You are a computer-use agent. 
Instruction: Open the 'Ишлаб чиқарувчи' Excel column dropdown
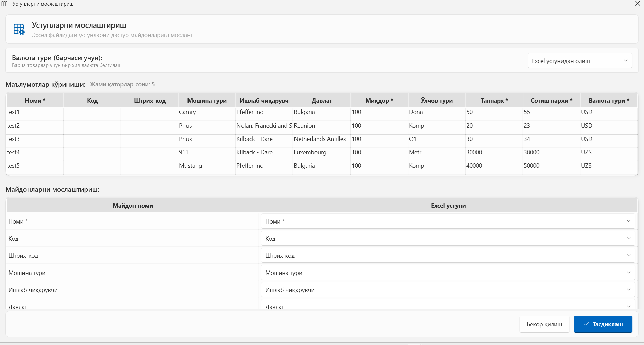(x=448, y=290)
